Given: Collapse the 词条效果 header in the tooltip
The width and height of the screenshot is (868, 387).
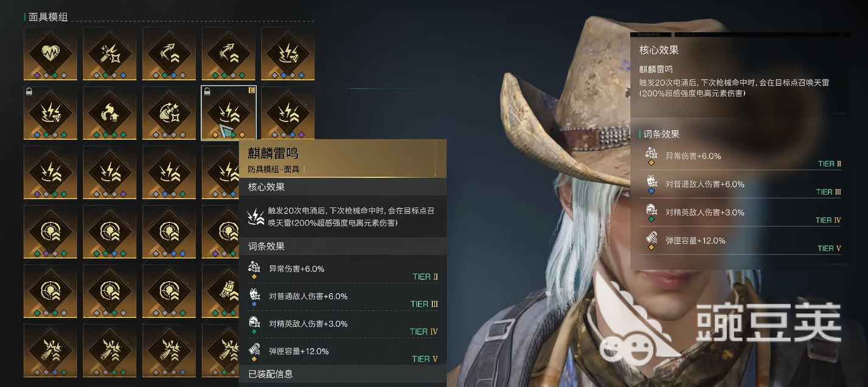Looking at the screenshot, I should tap(342, 246).
